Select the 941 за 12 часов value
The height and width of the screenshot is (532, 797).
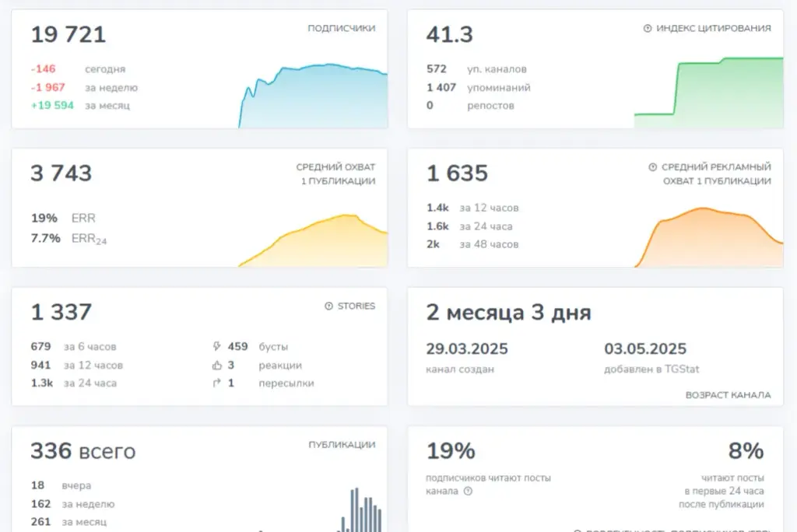[40, 366]
